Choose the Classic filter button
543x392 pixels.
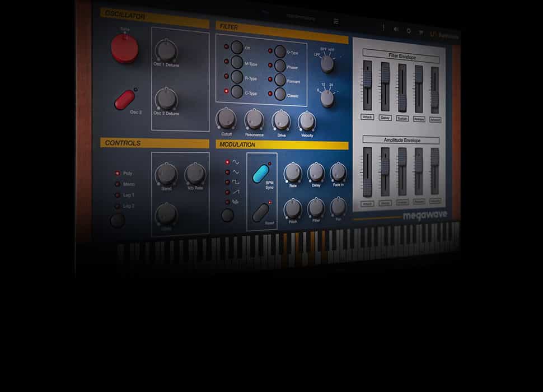(x=280, y=94)
